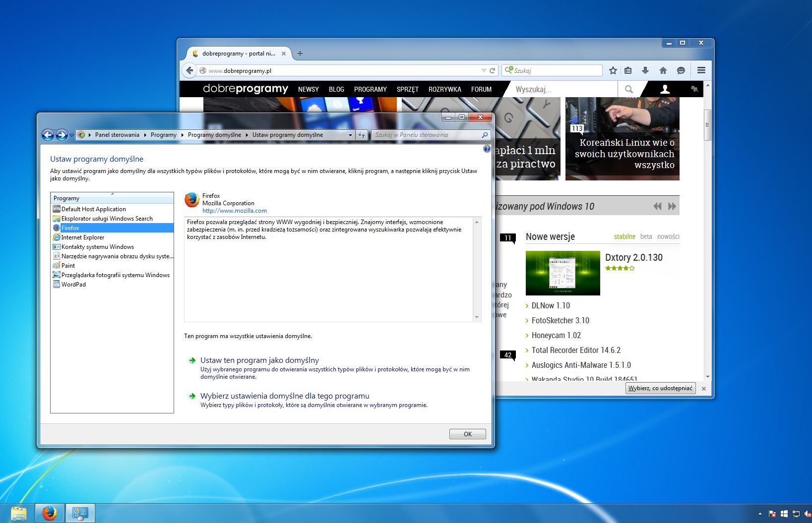Open Firefox Hello smiley icon
This screenshot has width=812, height=523.
point(681,70)
